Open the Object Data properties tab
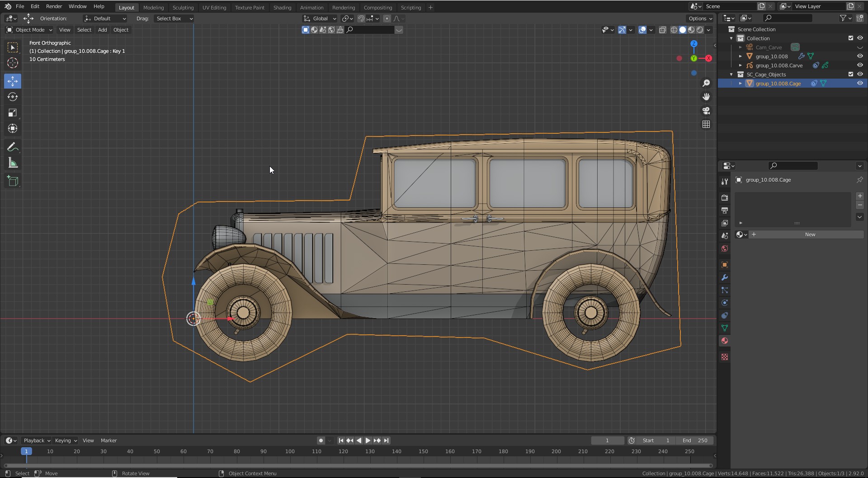Image resolution: width=868 pixels, height=478 pixels. (725, 328)
